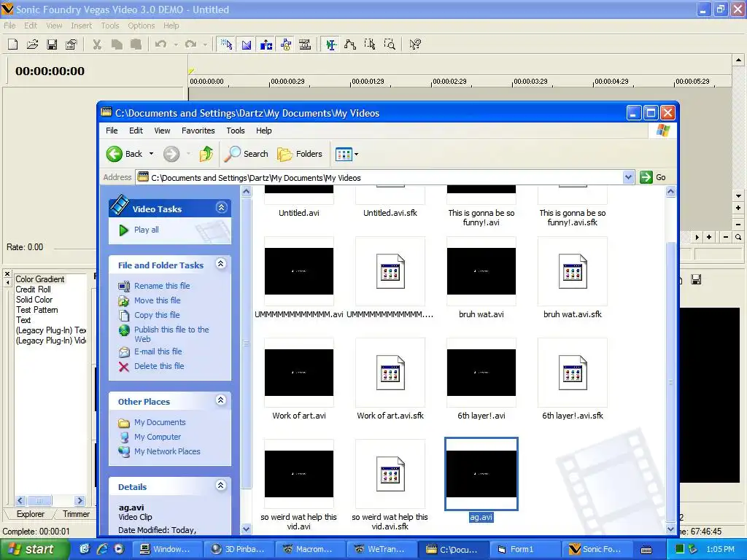Switch to the Explorer tab in Vegas
Viewport: 747px width, 560px height.
click(x=30, y=514)
